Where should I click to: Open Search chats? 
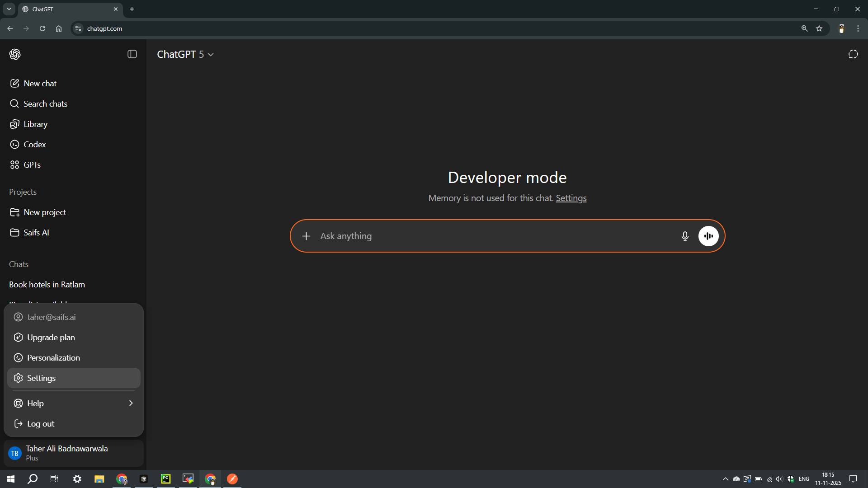click(73, 104)
